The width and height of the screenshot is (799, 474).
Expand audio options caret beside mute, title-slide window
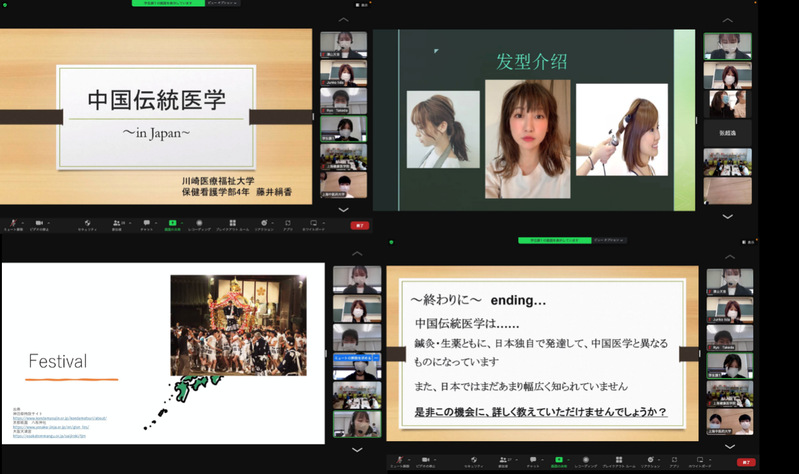coord(24,222)
